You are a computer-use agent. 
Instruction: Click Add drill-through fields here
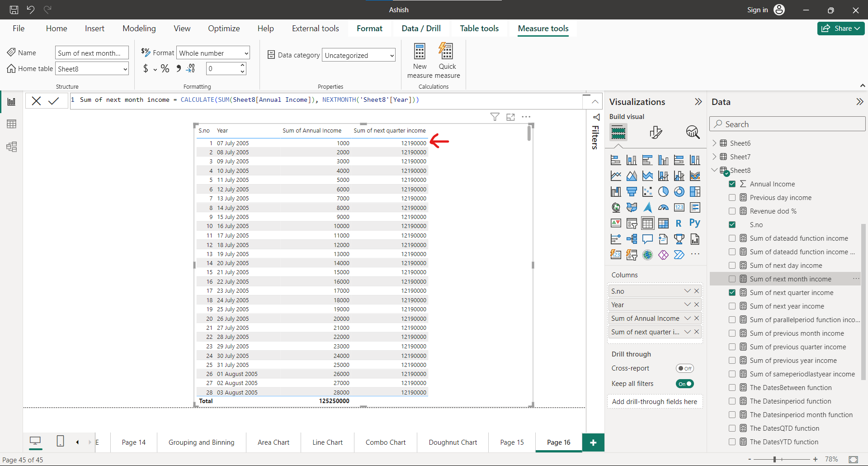click(x=655, y=401)
